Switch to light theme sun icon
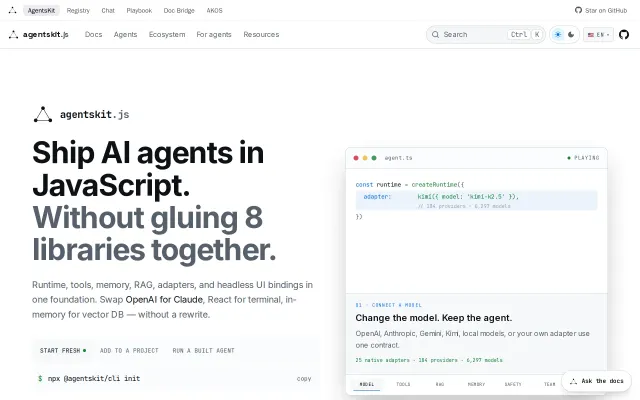Image resolution: width=640 pixels, height=400 pixels. tap(558, 35)
